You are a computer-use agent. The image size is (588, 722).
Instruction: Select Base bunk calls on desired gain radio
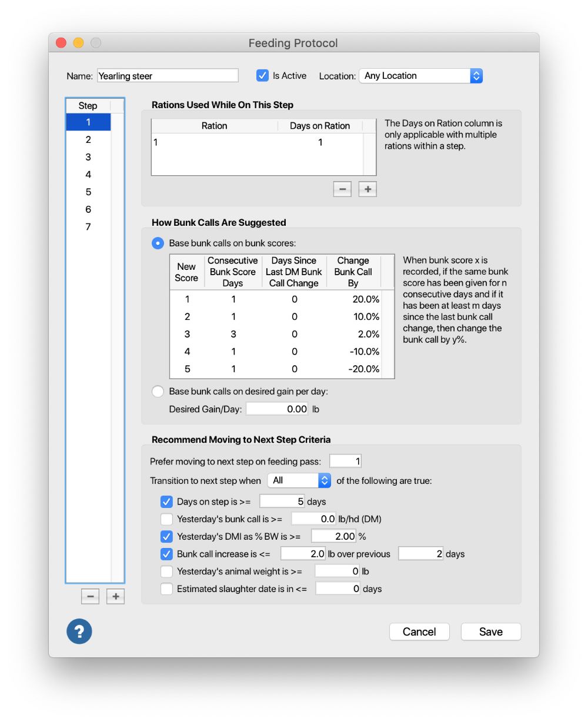point(158,392)
